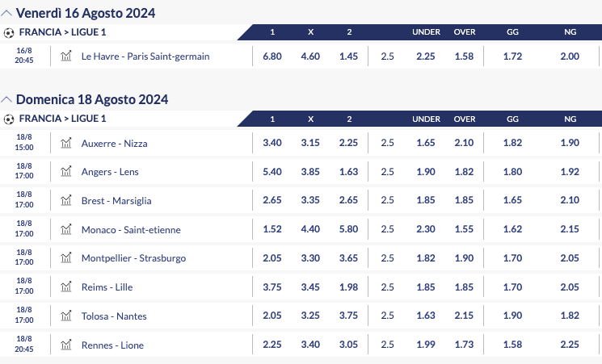Open statistics icon for Reims - Lille
This screenshot has width=602, height=364.
[66, 287]
